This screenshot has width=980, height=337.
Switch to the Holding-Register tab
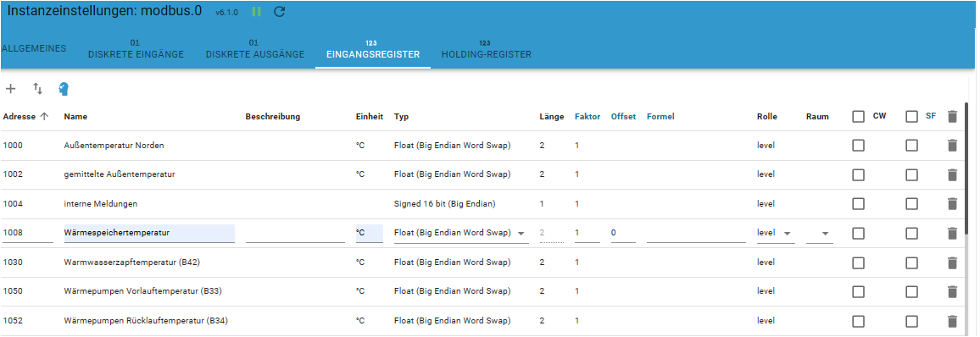[x=487, y=51]
